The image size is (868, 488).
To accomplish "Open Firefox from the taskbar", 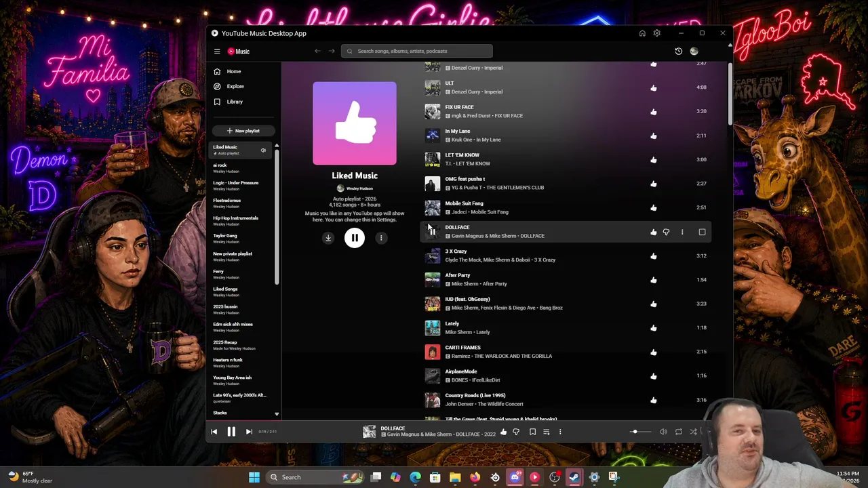I will pyautogui.click(x=475, y=477).
